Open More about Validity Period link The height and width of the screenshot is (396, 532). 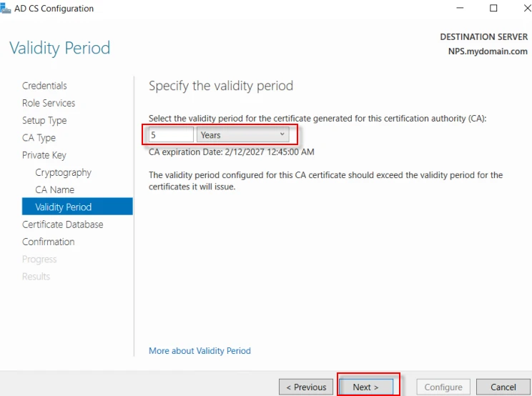[199, 351]
